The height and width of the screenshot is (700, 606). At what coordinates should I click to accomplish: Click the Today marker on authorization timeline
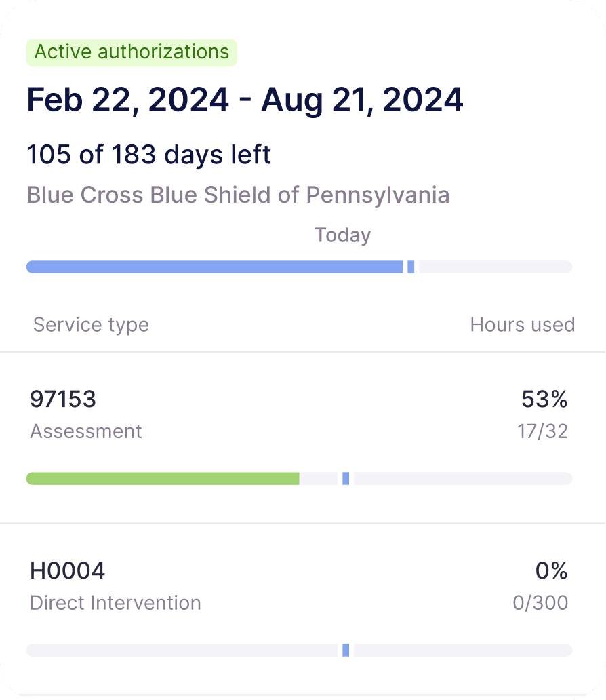(411, 267)
